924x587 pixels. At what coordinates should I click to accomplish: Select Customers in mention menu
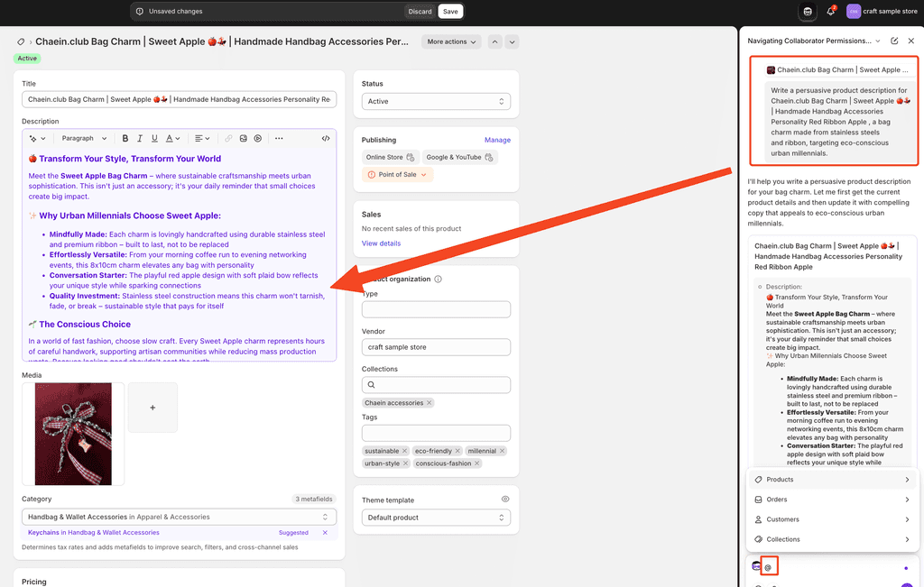coord(832,520)
